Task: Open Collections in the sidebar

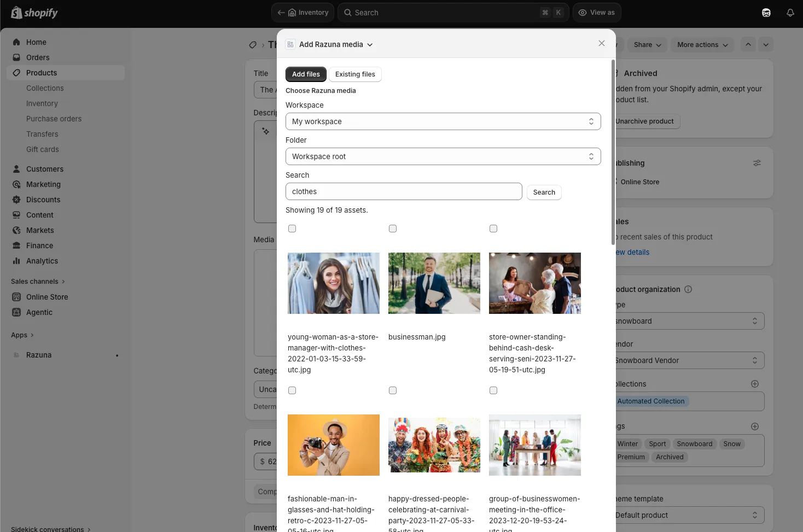Action: 45,88
